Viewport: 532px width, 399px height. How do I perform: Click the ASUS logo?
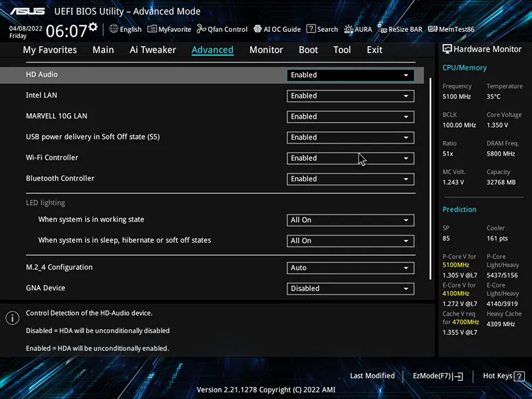click(x=27, y=11)
